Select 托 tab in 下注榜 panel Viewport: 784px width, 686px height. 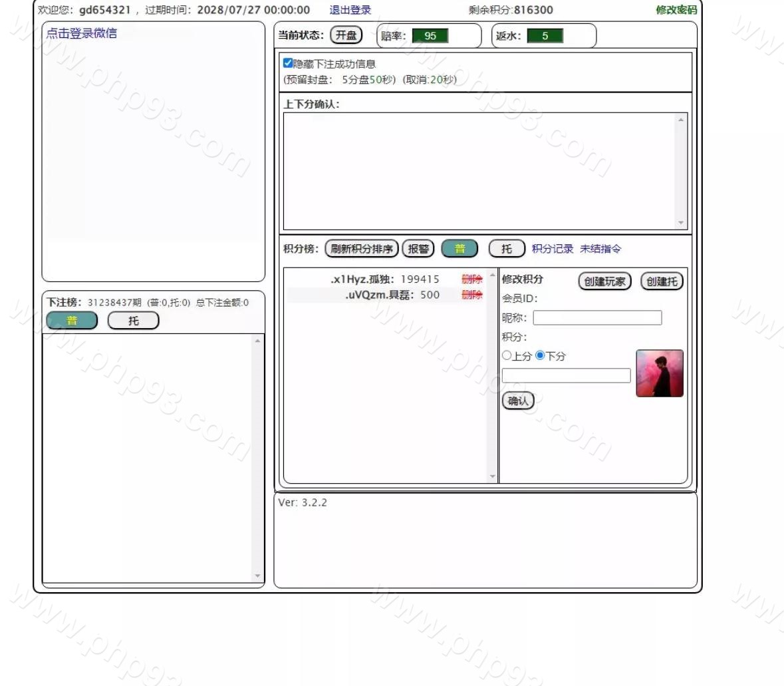tap(134, 321)
